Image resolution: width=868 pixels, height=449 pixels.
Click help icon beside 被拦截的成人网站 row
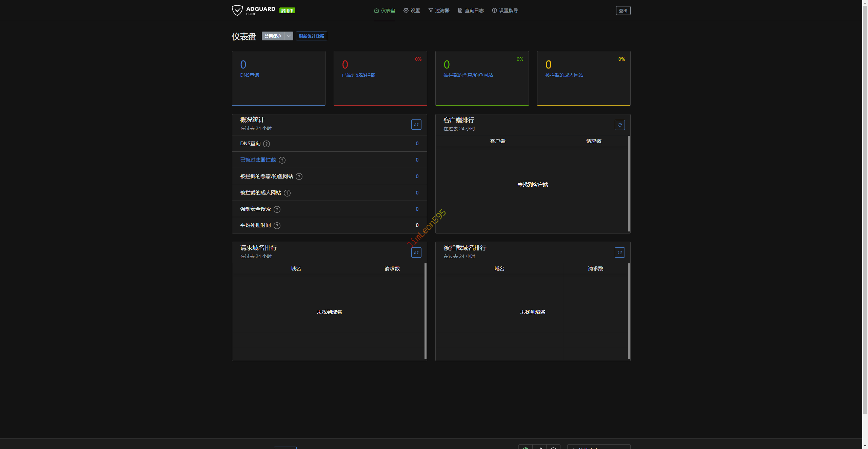point(287,193)
